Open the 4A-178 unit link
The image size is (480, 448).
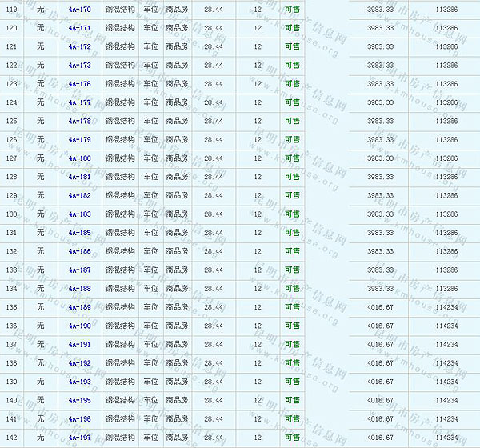(79, 122)
